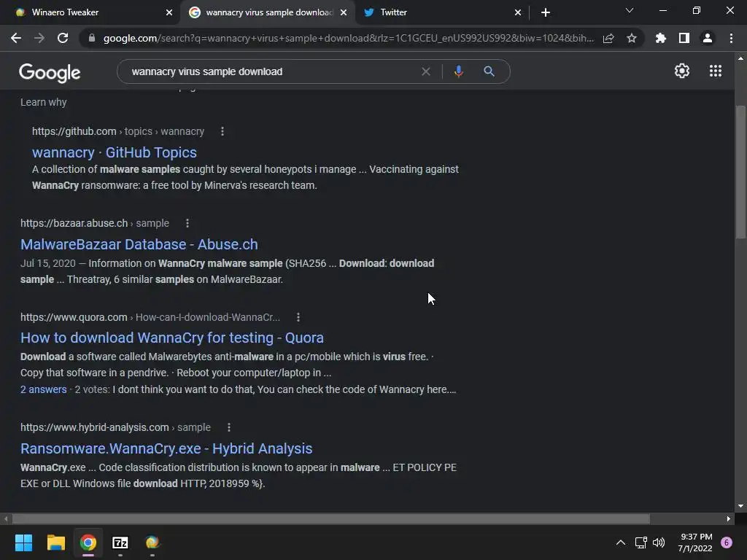This screenshot has width=747, height=560.
Task: Open the Chrome profile avatar
Action: [708, 38]
